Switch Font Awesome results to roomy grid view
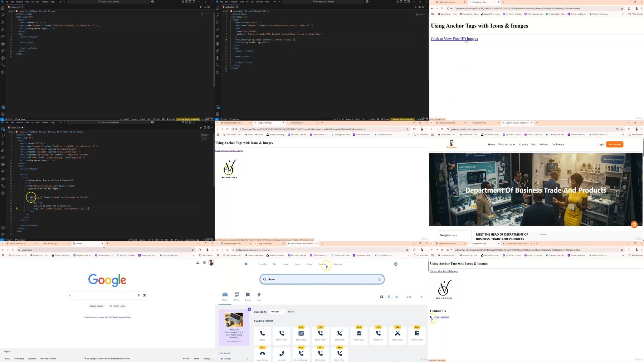Viewport: 644px width, 362px height. [381, 297]
